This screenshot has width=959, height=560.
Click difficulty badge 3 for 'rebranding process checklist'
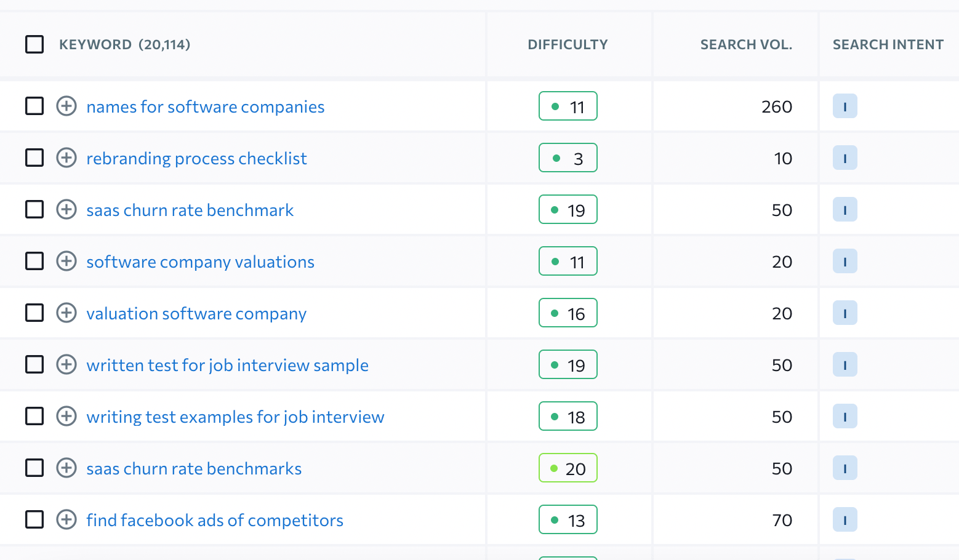pyautogui.click(x=568, y=158)
